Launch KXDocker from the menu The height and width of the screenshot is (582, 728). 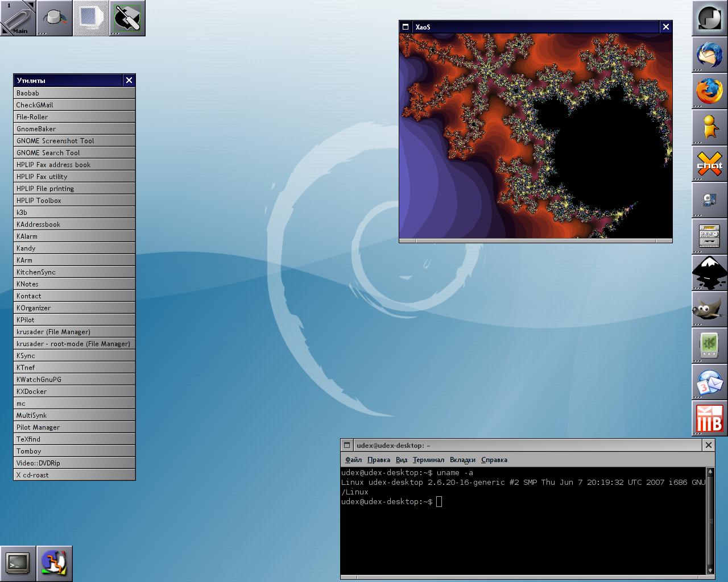click(75, 391)
